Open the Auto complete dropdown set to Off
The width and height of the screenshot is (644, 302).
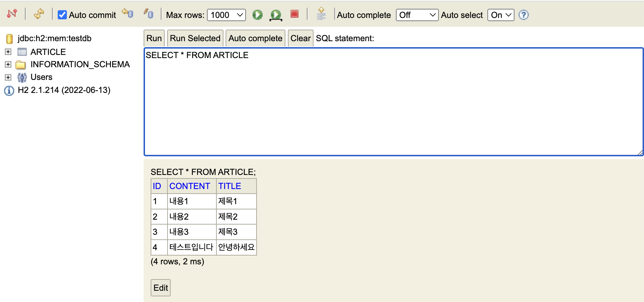point(417,15)
